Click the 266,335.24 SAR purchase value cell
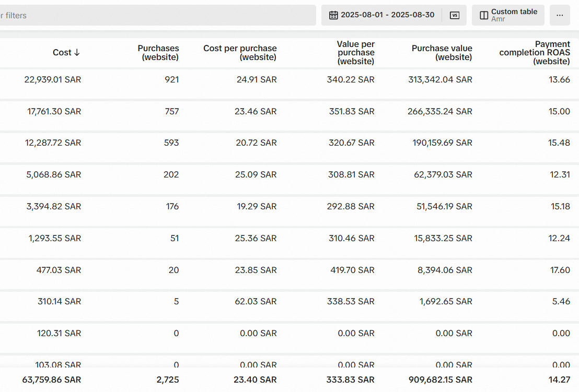Screen dimensions: 579x392 (x=440, y=111)
